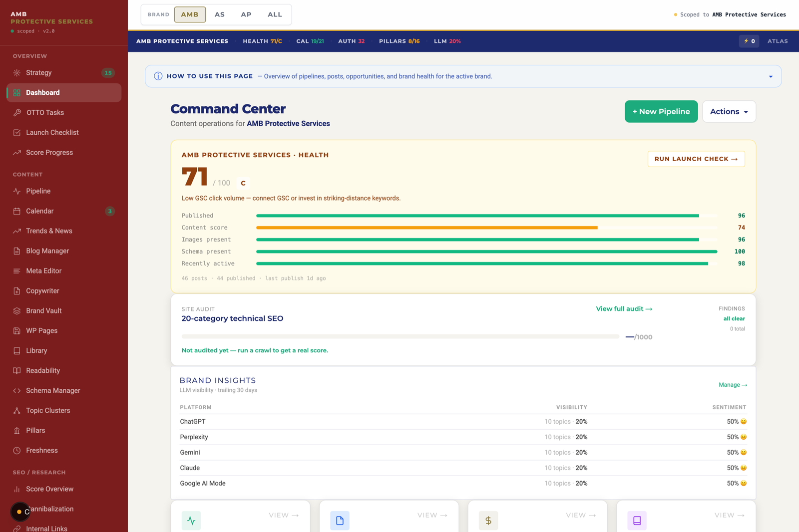Click View link on purple book card
The width and height of the screenshot is (799, 532).
click(729, 515)
